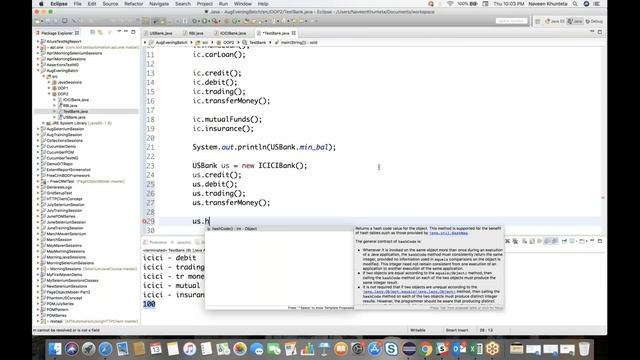The width and height of the screenshot is (640, 360).
Task: Click the OOP2 breadcrumb segment
Action: (228, 42)
